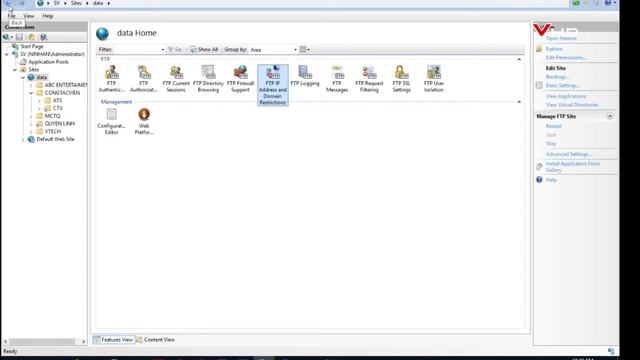Open FTP Current Sessions icon
Screen dimensions: 640x360
click(176, 79)
